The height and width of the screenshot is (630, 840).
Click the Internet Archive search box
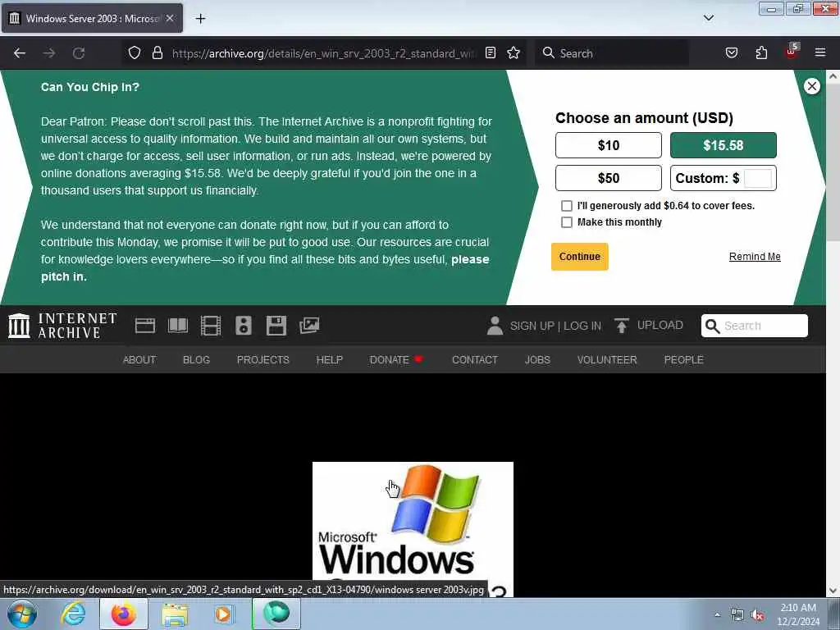tap(755, 326)
